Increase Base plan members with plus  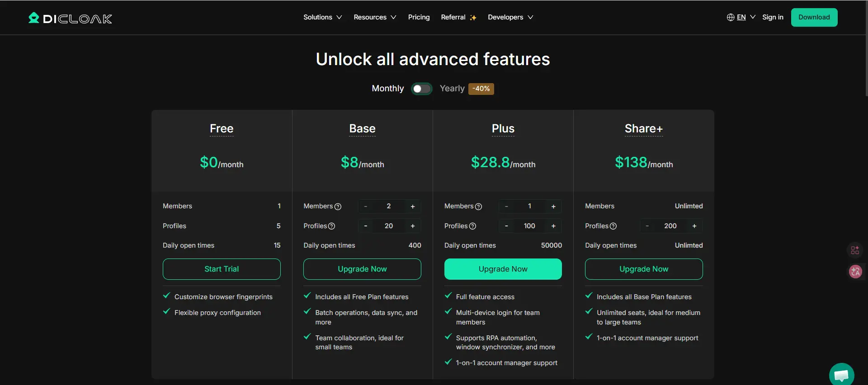(412, 207)
